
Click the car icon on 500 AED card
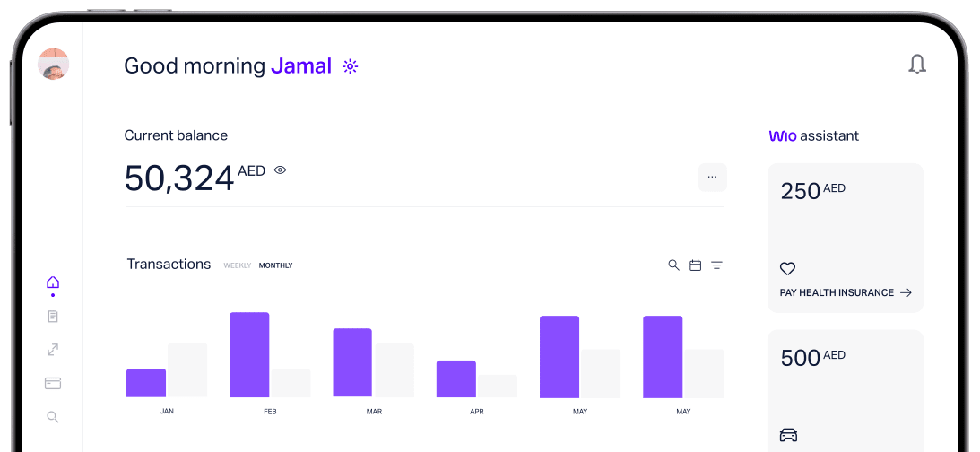point(789,434)
